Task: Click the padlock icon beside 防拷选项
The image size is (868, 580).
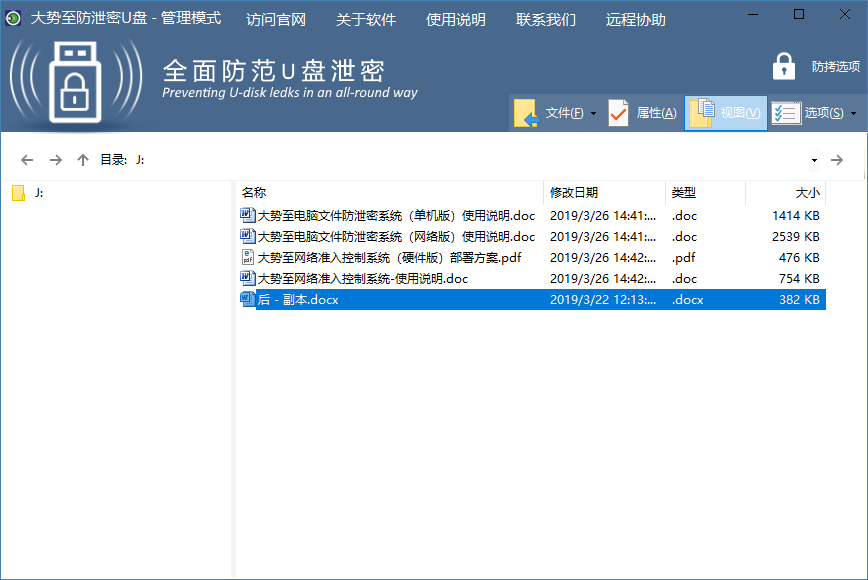Action: point(784,66)
